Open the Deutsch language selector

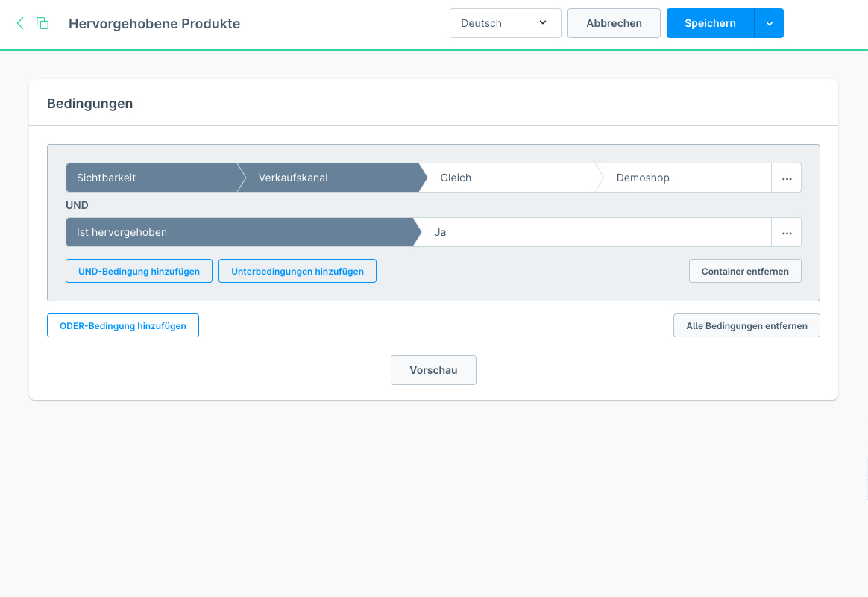(505, 23)
